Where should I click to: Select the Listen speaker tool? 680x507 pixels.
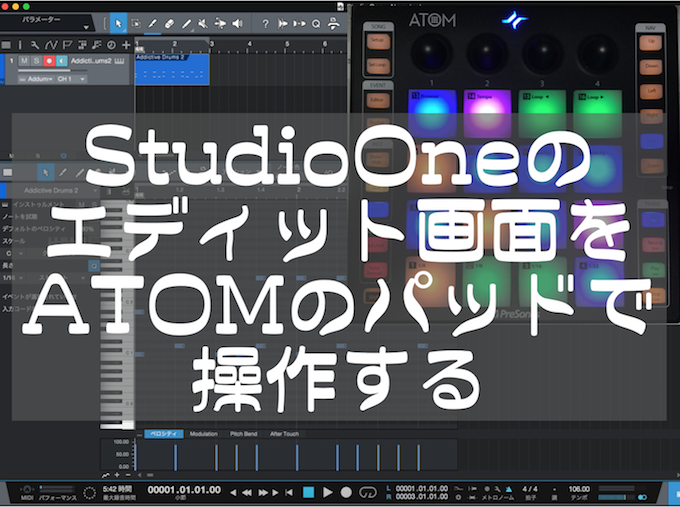click(x=237, y=23)
